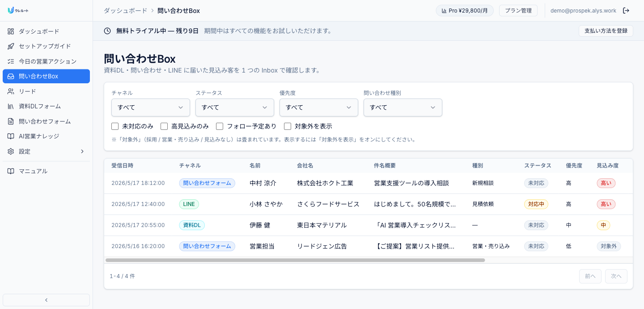Open the チャネル dropdown
The width and height of the screenshot is (644, 309).
(x=151, y=107)
